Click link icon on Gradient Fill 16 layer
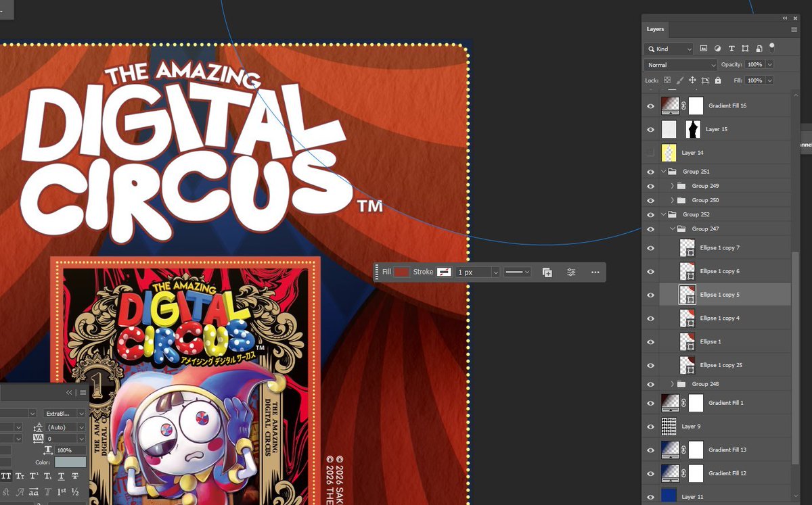The width and height of the screenshot is (812, 505). click(683, 106)
